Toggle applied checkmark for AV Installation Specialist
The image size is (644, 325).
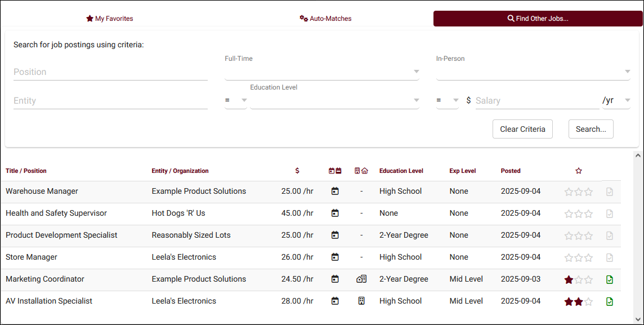(x=610, y=302)
